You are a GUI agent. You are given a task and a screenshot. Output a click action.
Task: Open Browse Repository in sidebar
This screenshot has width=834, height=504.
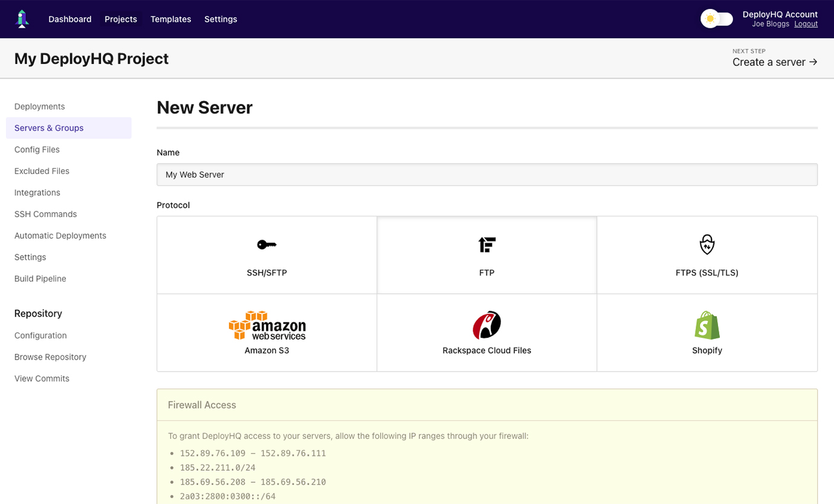pyautogui.click(x=50, y=357)
